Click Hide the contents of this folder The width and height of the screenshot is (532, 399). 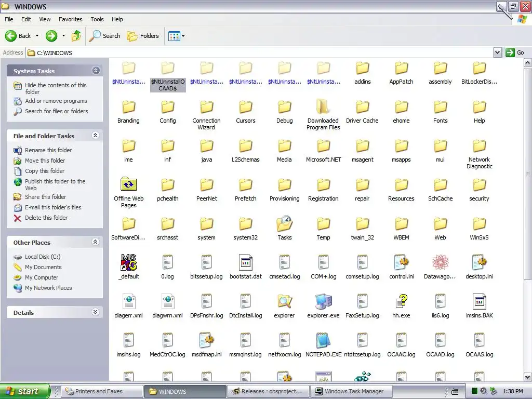pyautogui.click(x=56, y=88)
